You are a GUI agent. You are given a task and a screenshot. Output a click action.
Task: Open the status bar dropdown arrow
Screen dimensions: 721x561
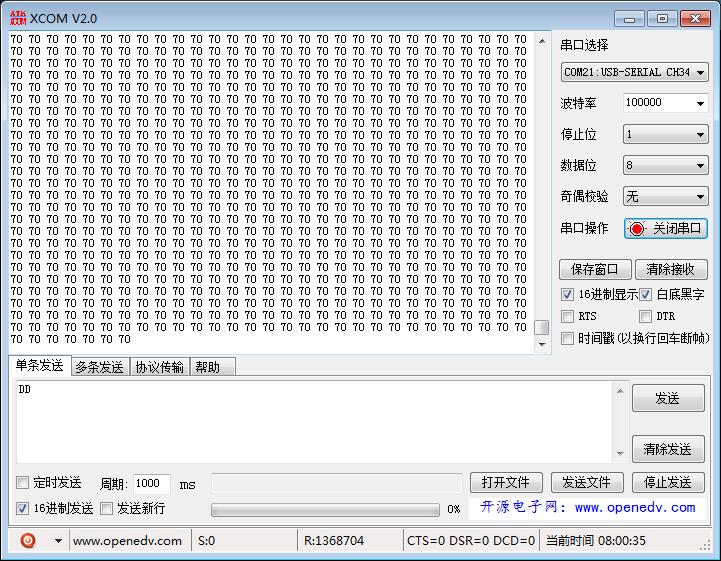click(58, 541)
